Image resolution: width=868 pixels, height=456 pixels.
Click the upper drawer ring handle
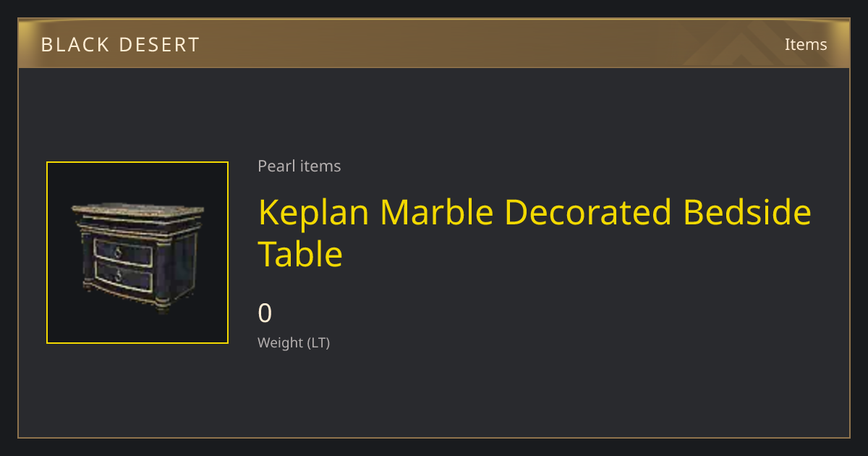tap(118, 251)
